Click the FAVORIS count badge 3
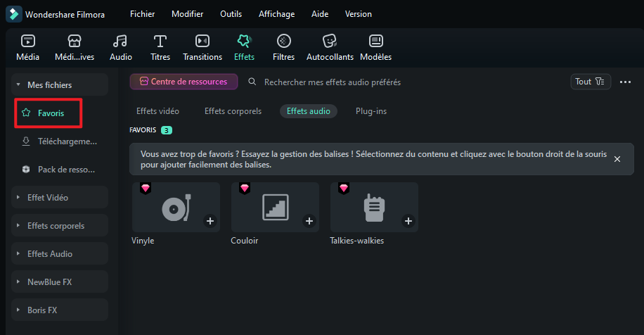This screenshot has width=644, height=335. pyautogui.click(x=167, y=130)
